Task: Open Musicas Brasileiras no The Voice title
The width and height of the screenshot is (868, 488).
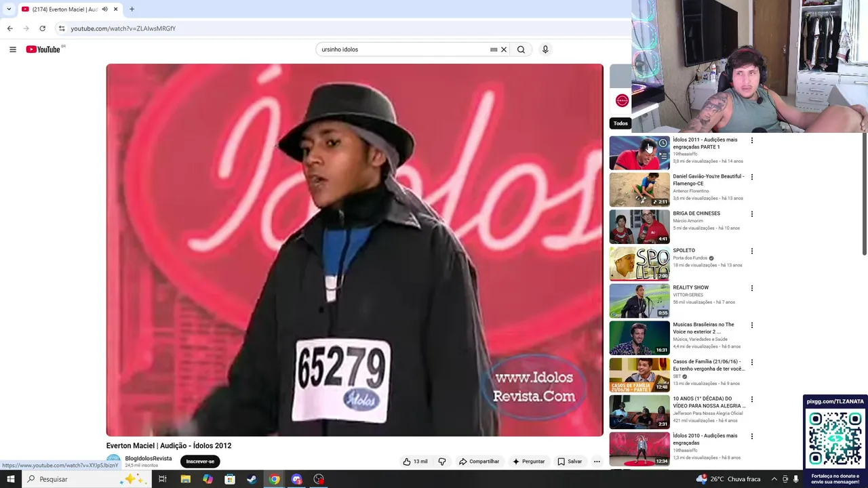Action: click(703, 328)
